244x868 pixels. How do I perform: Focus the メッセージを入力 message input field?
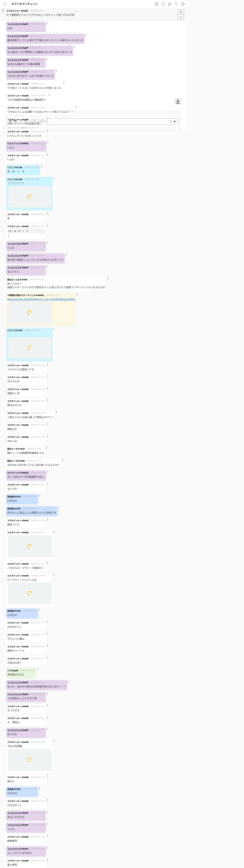98,121
